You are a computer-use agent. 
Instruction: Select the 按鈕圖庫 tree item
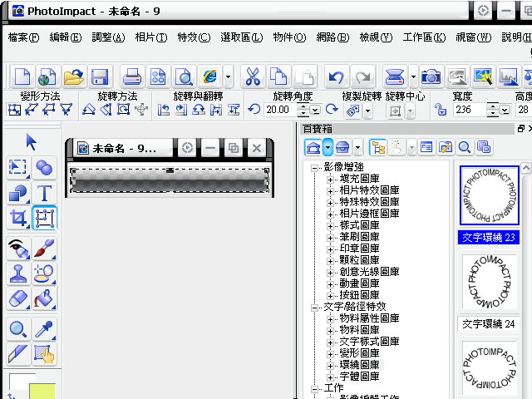pyautogui.click(x=359, y=295)
